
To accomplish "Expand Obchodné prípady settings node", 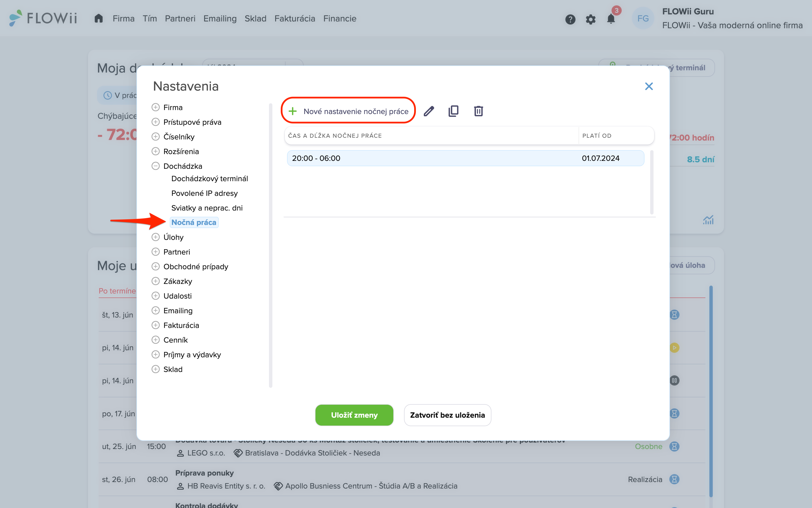I will pos(155,266).
